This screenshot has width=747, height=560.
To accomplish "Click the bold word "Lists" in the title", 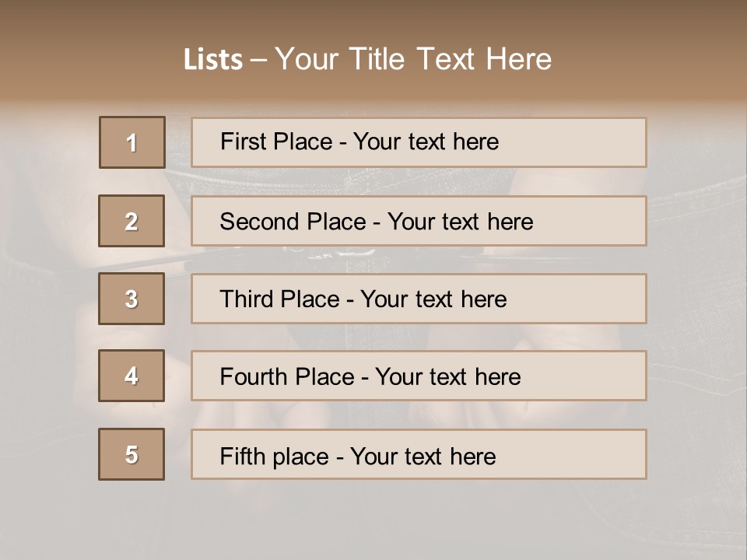I will [212, 60].
